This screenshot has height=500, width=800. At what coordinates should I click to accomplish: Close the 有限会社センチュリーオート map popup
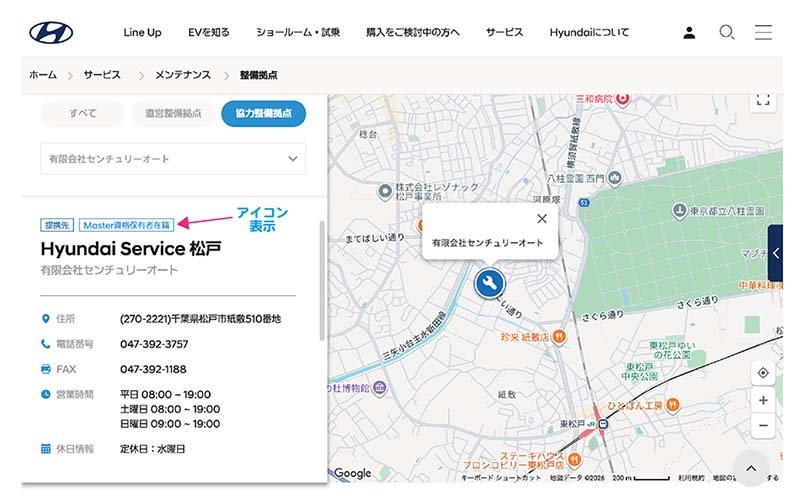pyautogui.click(x=542, y=219)
